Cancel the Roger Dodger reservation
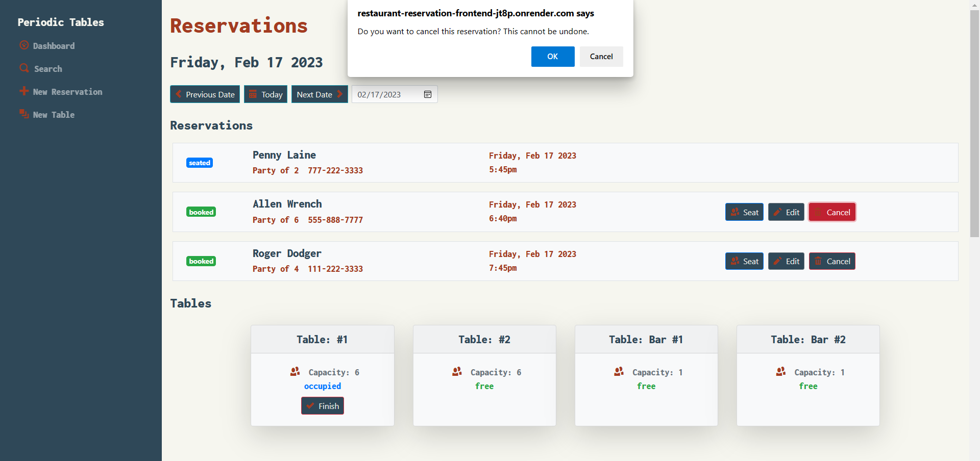The image size is (980, 461). [x=832, y=261]
